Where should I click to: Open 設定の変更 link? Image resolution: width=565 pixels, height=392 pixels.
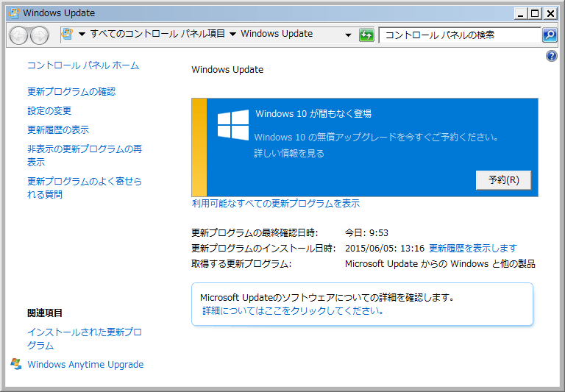[49, 110]
